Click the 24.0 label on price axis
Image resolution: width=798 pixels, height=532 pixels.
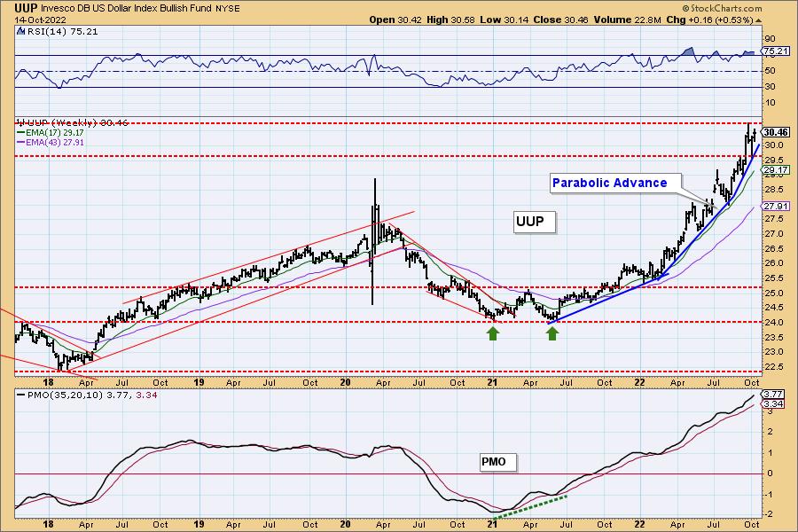tap(772, 322)
